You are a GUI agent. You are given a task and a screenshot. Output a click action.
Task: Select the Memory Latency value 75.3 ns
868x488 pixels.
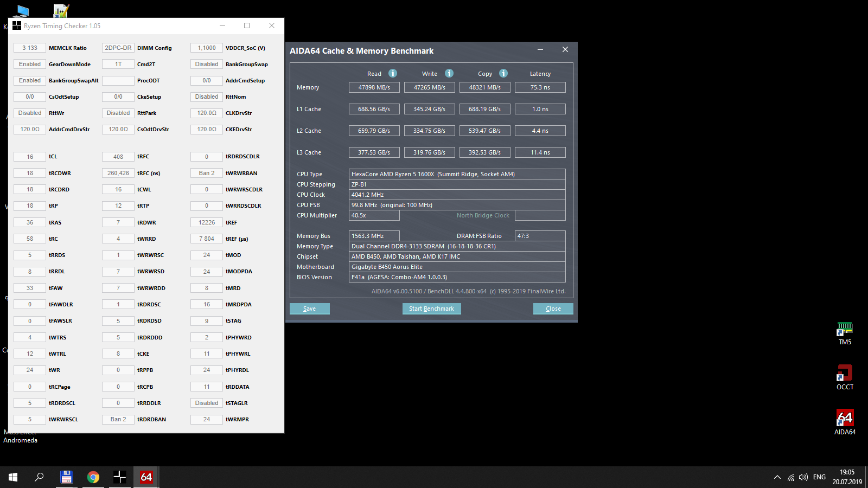point(540,87)
